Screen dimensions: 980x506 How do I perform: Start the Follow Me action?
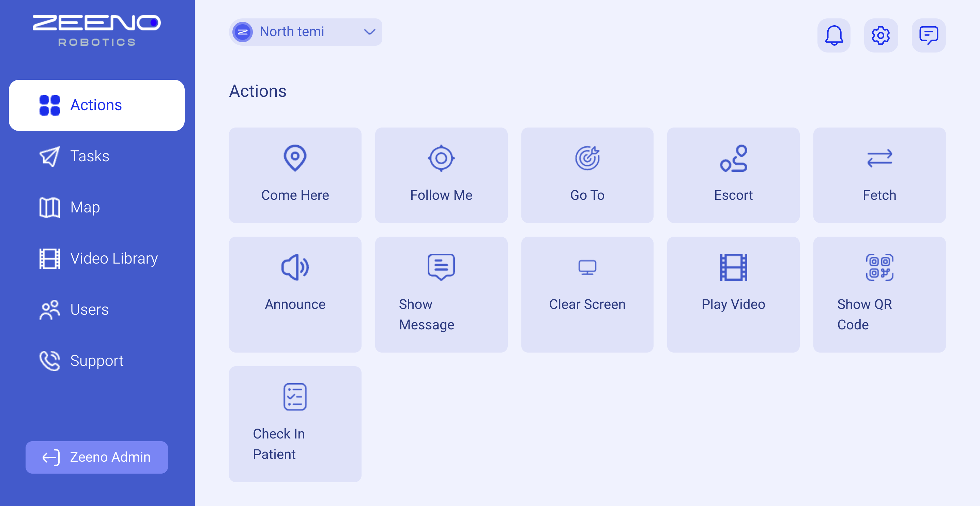tap(441, 175)
